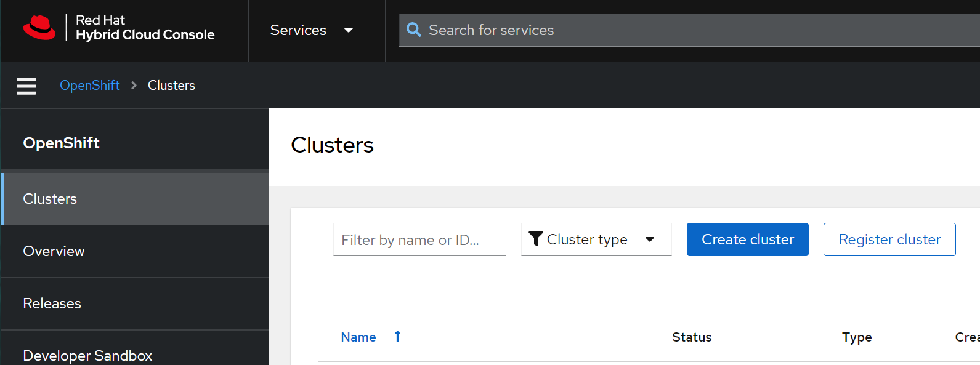This screenshot has width=980, height=365.
Task: Open the Services dropdown
Action: tap(312, 30)
